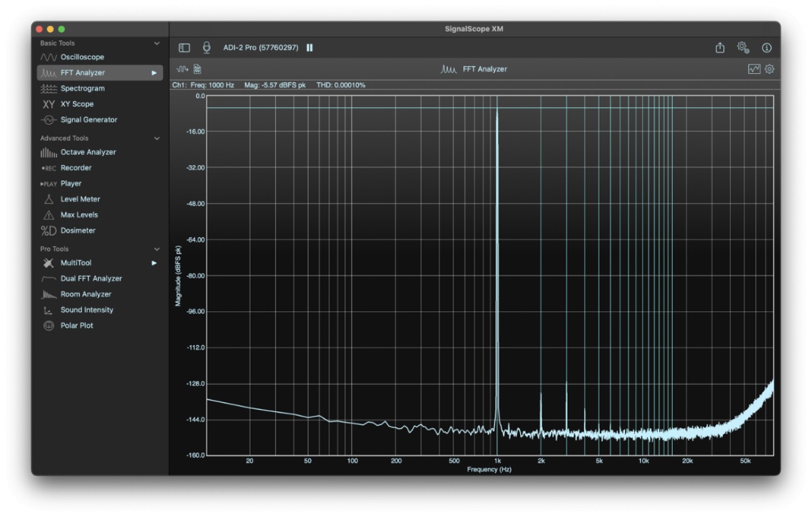This screenshot has width=812, height=517.
Task: Open the Room Analyzer tool
Action: coord(86,294)
